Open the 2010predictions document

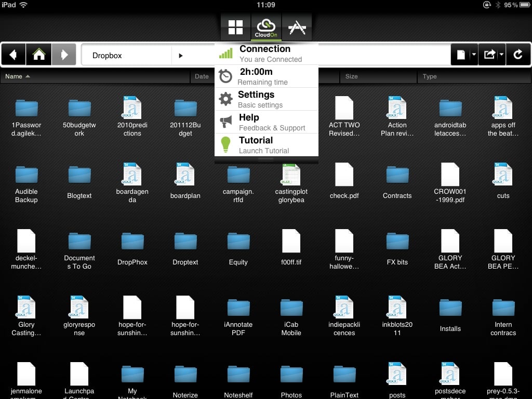[132, 117]
